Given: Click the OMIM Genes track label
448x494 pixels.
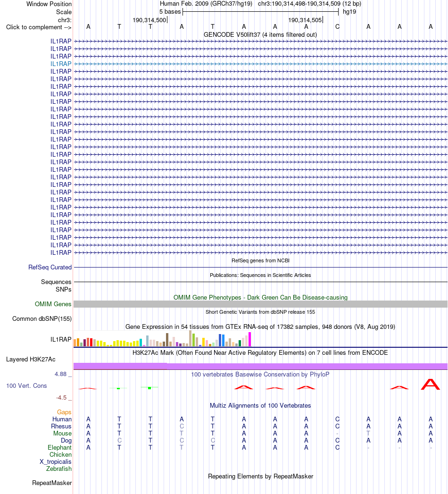Looking at the screenshot, I should [53, 304].
